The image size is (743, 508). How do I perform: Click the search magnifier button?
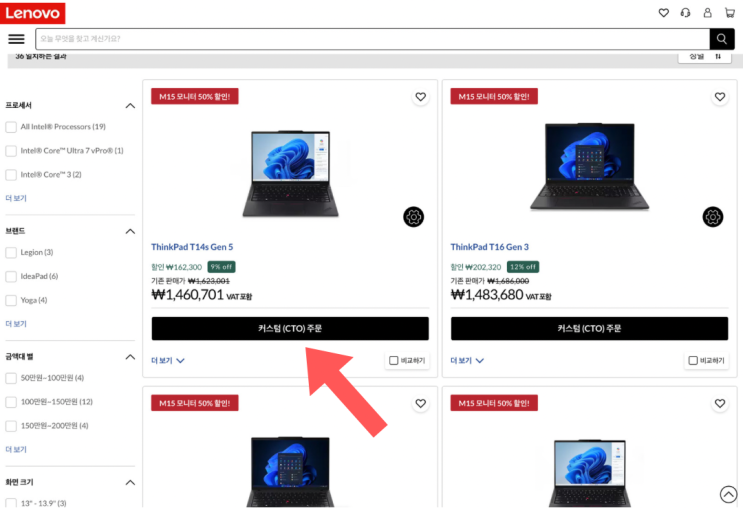pos(722,39)
